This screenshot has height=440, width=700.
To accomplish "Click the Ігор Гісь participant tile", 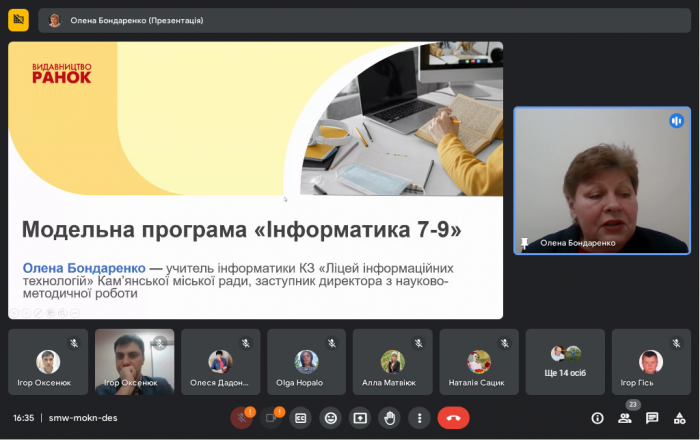I will coord(651,362).
